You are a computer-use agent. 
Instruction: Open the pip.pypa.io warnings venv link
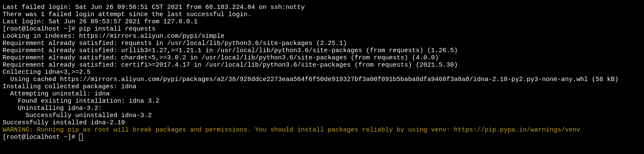(517, 130)
